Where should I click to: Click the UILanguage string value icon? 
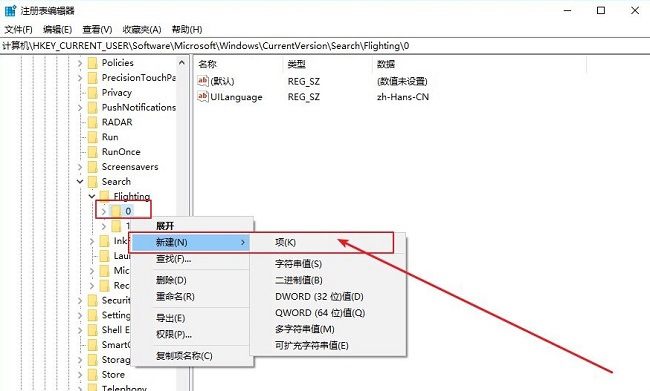203,97
